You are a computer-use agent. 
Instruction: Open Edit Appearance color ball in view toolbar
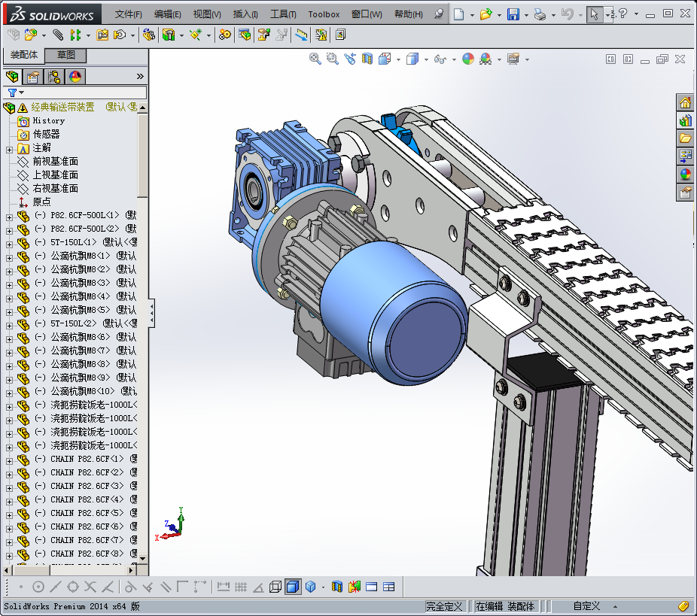(x=468, y=59)
